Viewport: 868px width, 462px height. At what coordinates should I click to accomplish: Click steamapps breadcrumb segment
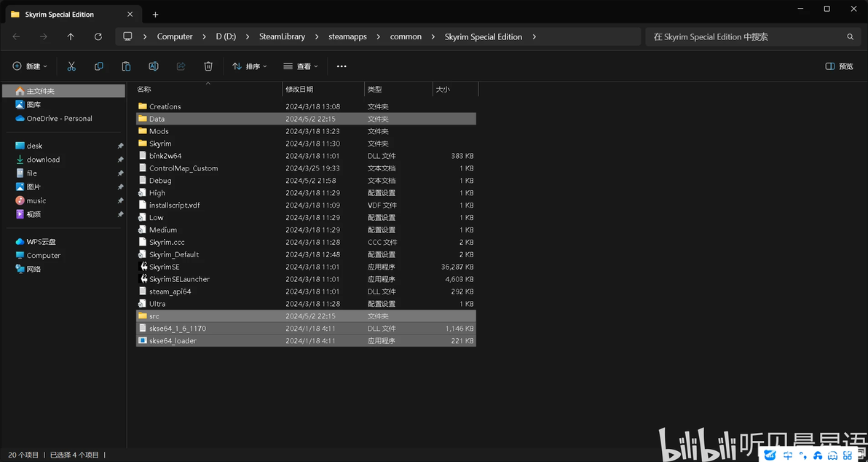point(348,37)
